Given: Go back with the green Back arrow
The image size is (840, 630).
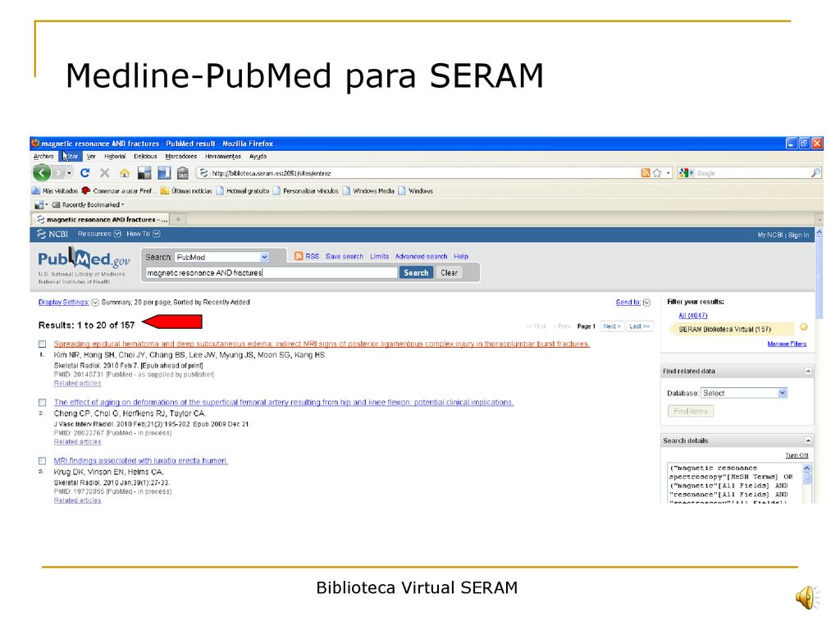Looking at the screenshot, I should [x=42, y=172].
